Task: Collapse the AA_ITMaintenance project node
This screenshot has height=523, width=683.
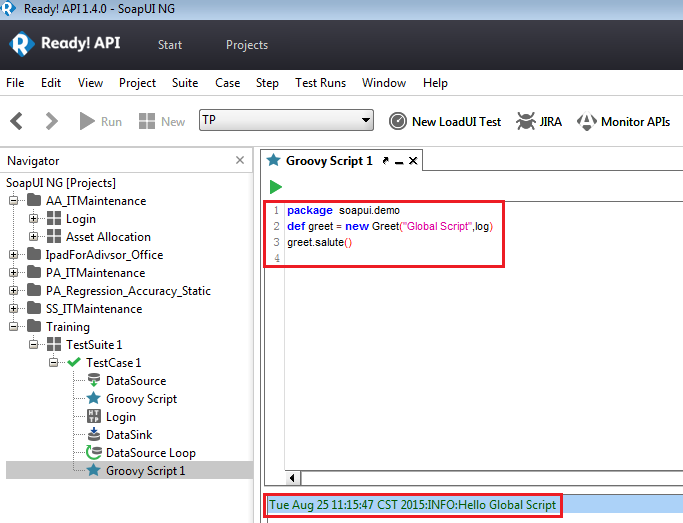Action: point(14,200)
